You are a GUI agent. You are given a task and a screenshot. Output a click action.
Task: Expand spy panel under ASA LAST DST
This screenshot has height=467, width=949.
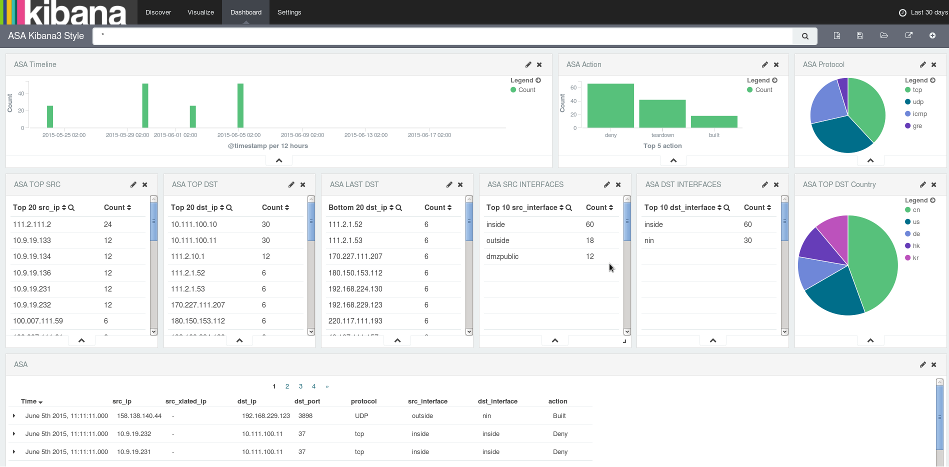[398, 341]
